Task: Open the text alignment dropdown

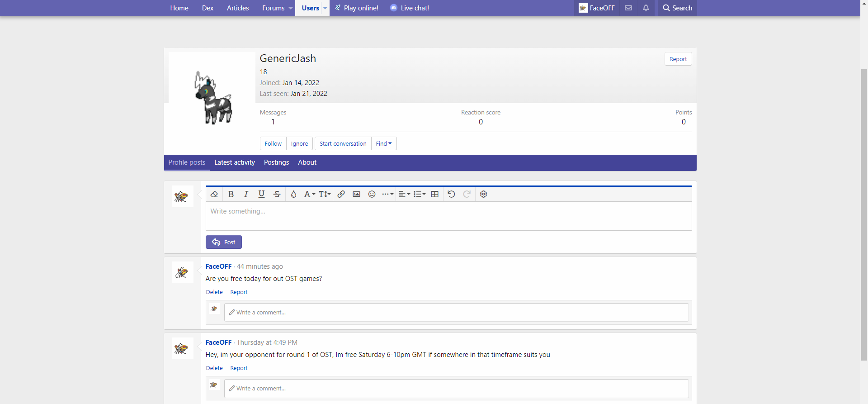Action: point(404,194)
